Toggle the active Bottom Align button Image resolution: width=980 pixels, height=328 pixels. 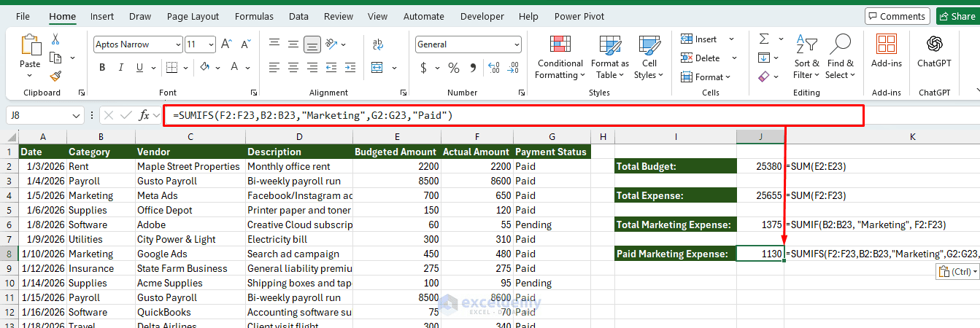coord(312,44)
